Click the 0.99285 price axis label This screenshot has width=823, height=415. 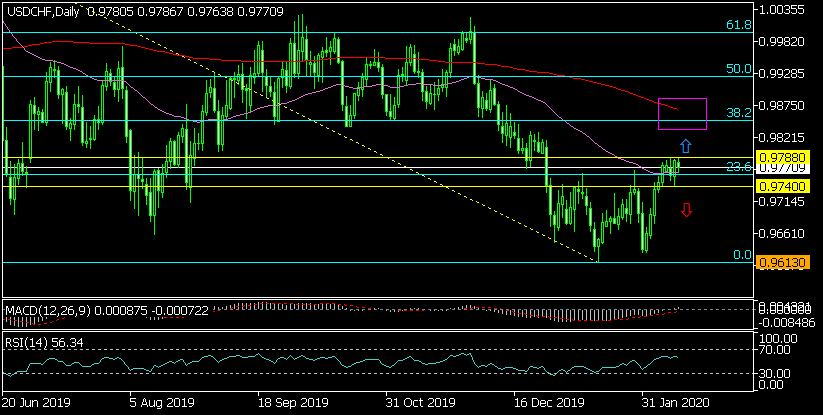[x=783, y=74]
